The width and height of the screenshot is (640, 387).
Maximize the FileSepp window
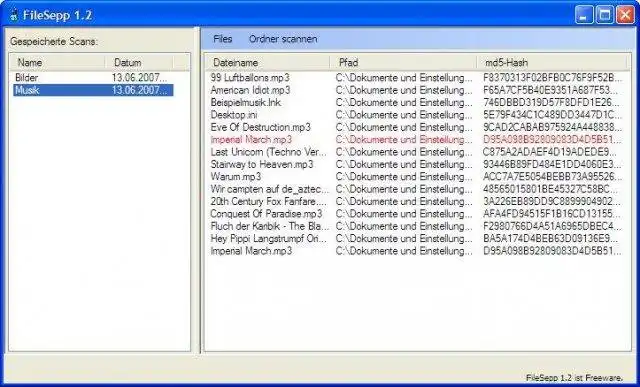pos(604,16)
